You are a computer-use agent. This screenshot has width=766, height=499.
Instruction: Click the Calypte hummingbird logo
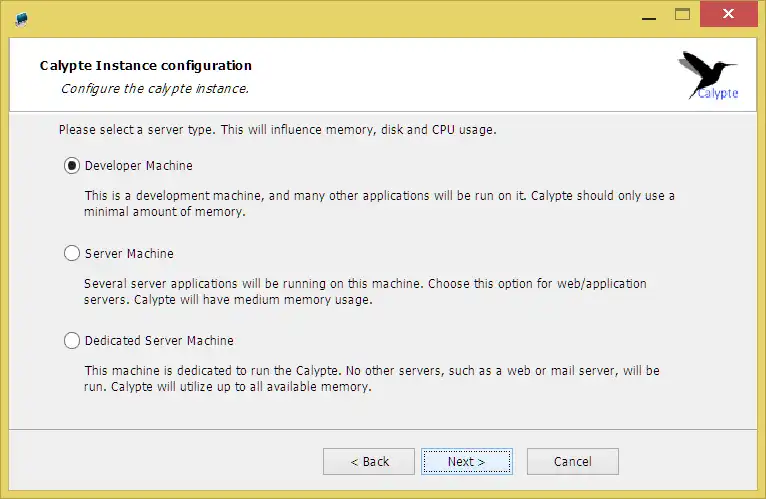pos(709,76)
